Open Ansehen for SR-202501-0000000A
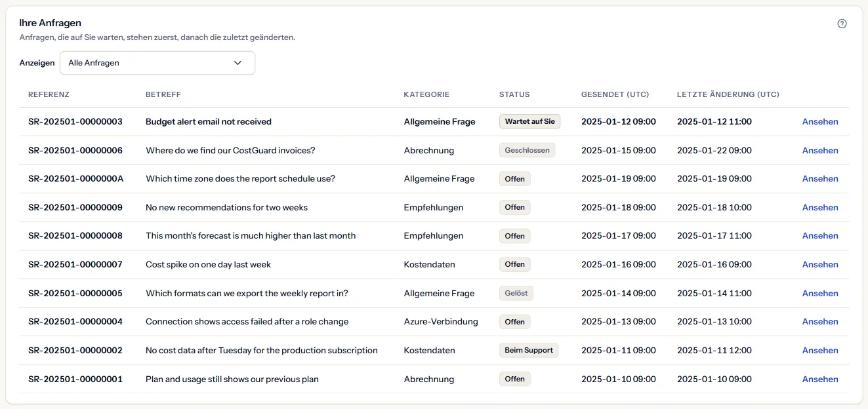 (820, 179)
